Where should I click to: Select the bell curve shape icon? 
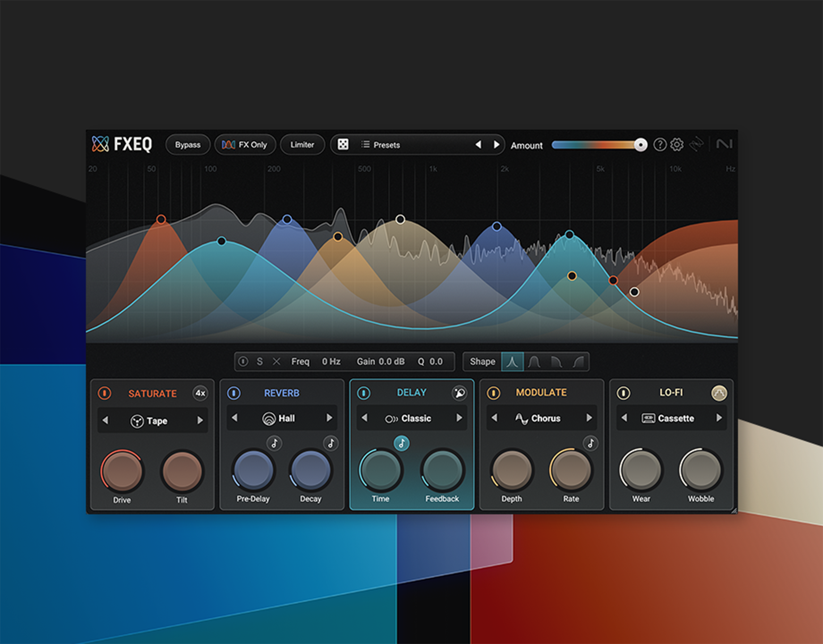[x=513, y=361]
